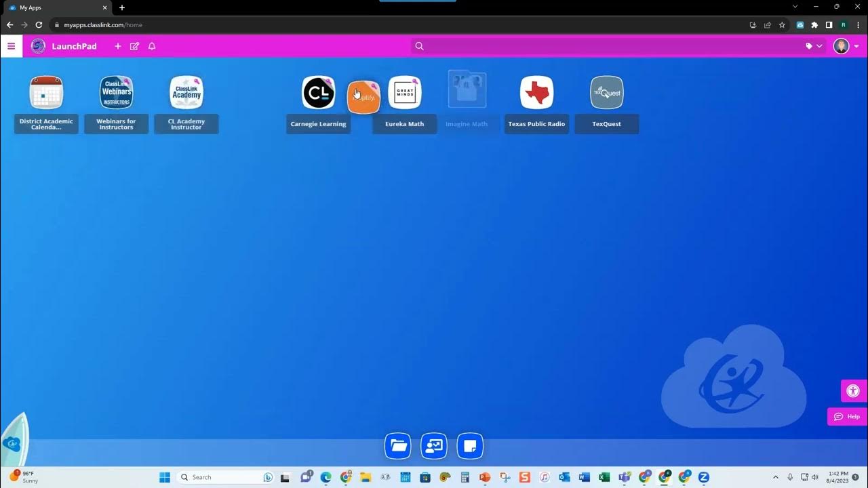The image size is (868, 488).
Task: Open a new browser tab
Action: coord(122,7)
